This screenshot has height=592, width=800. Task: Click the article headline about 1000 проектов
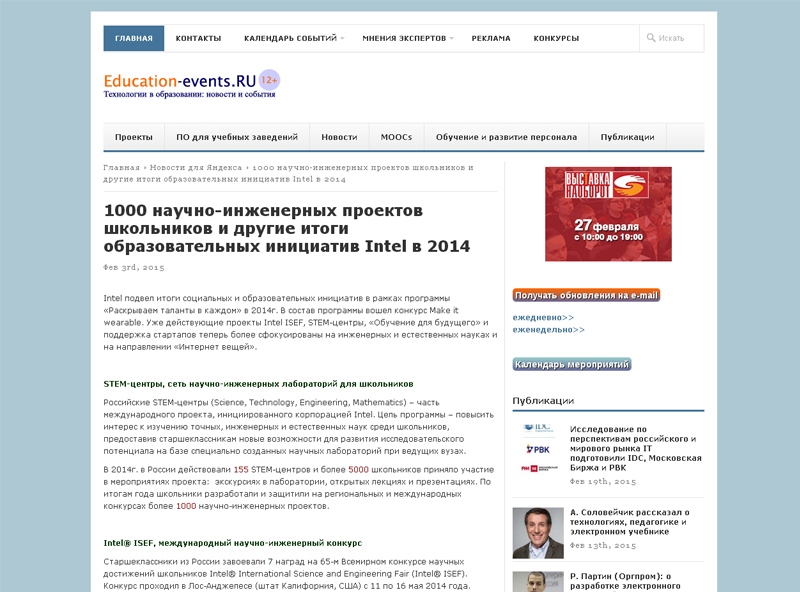click(x=287, y=228)
